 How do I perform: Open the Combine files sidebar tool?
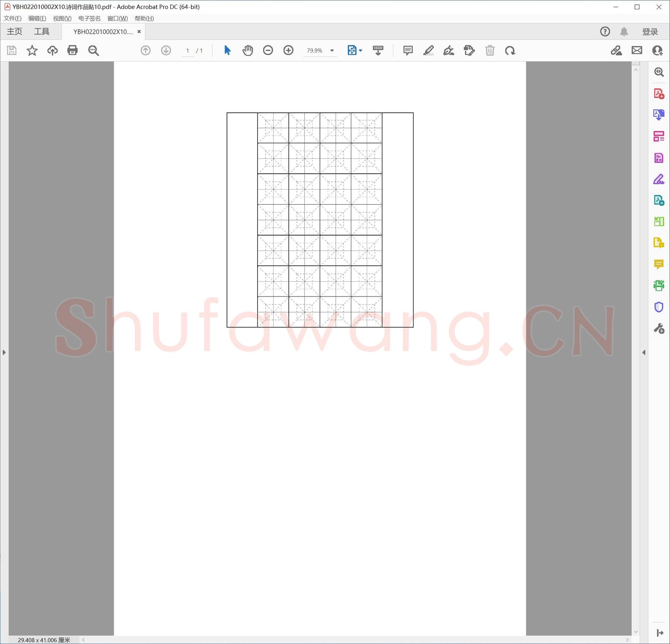click(x=659, y=243)
